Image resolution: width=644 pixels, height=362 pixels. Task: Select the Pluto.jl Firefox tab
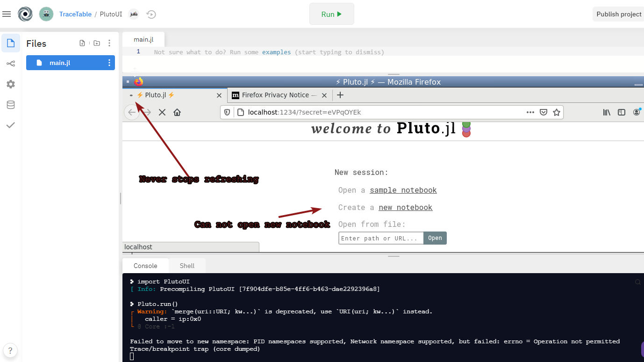click(x=175, y=95)
